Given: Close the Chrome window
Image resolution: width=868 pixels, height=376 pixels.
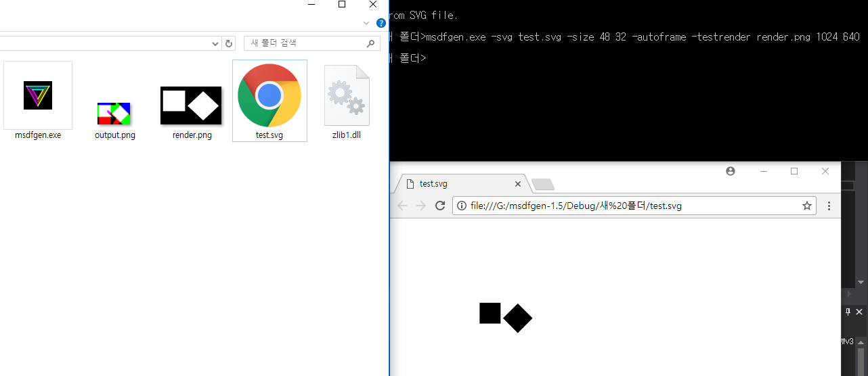Looking at the screenshot, I should tap(825, 171).
